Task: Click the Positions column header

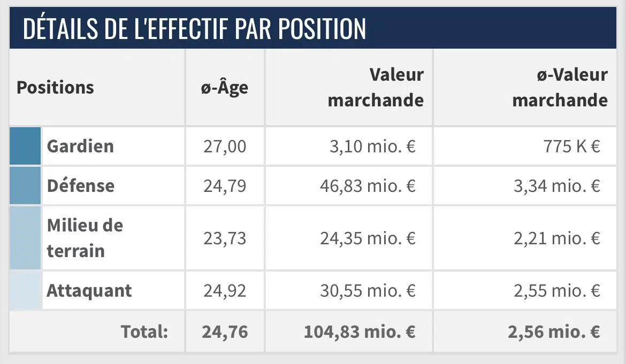Action: pyautogui.click(x=55, y=87)
